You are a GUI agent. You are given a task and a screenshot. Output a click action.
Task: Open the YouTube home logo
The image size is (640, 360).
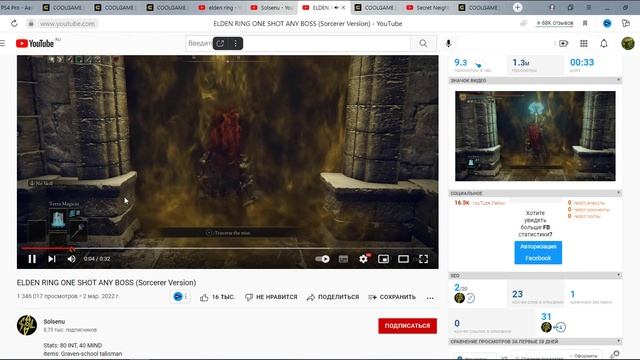tap(35, 43)
